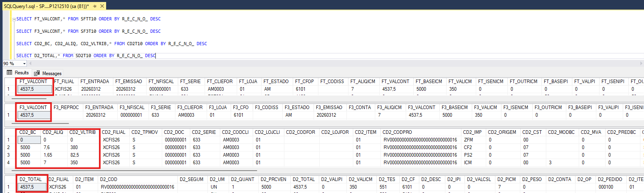The height and width of the screenshot is (193, 644).
Task: Open the 90 % zoom dropdown
Action: pyautogui.click(x=24, y=64)
